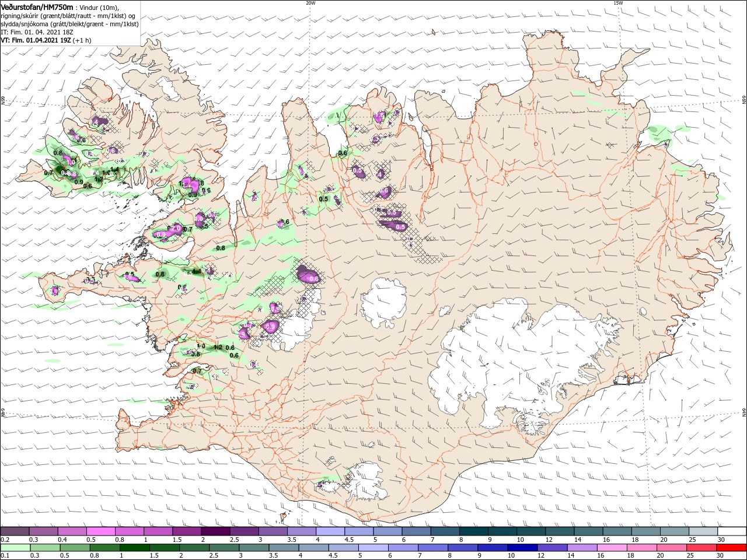Select upper legend swatch between 8 and 9
The height and width of the screenshot is (560, 747).
(473, 531)
